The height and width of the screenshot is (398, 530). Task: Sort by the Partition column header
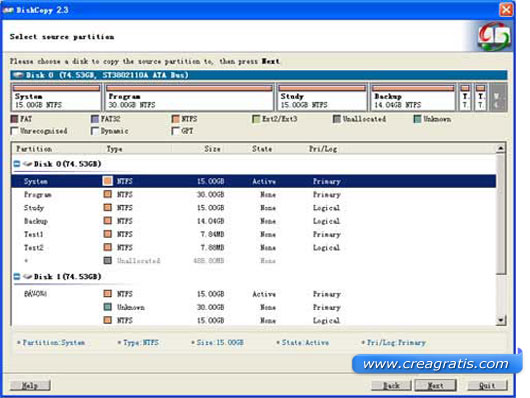[x=57, y=149]
